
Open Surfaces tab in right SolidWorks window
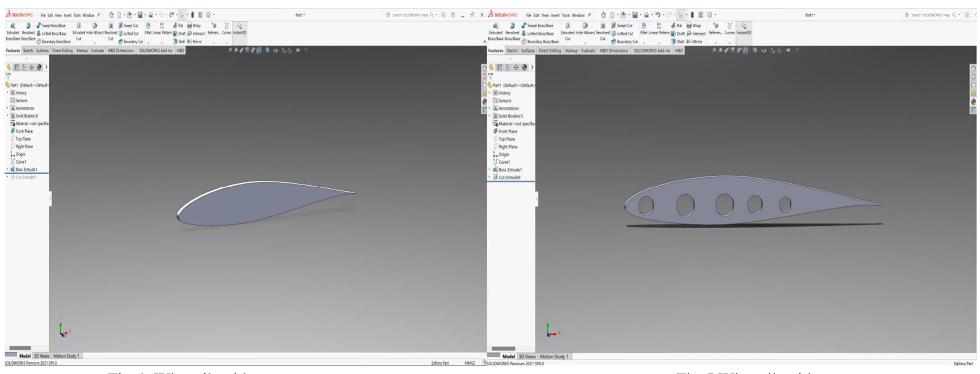527,51
